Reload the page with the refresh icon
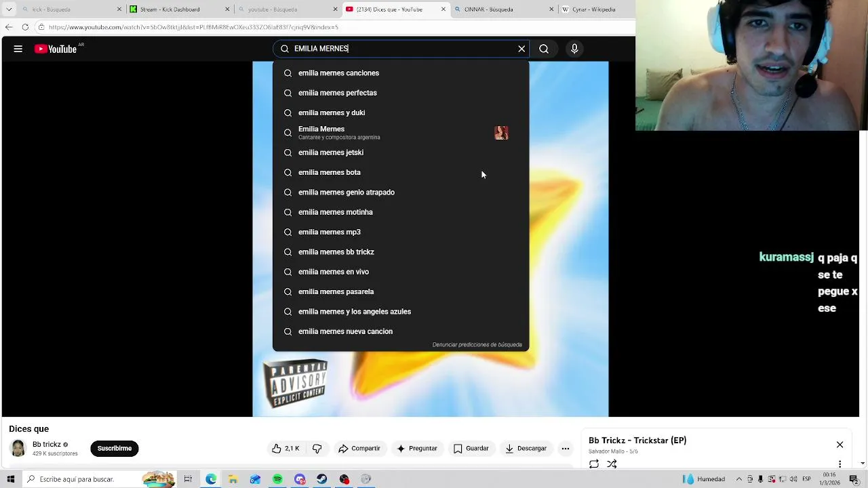The width and height of the screenshot is (868, 488). pos(25,27)
